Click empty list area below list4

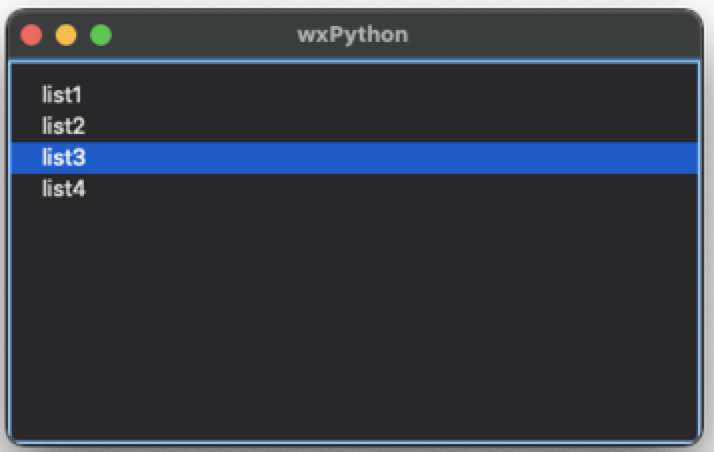point(354,319)
